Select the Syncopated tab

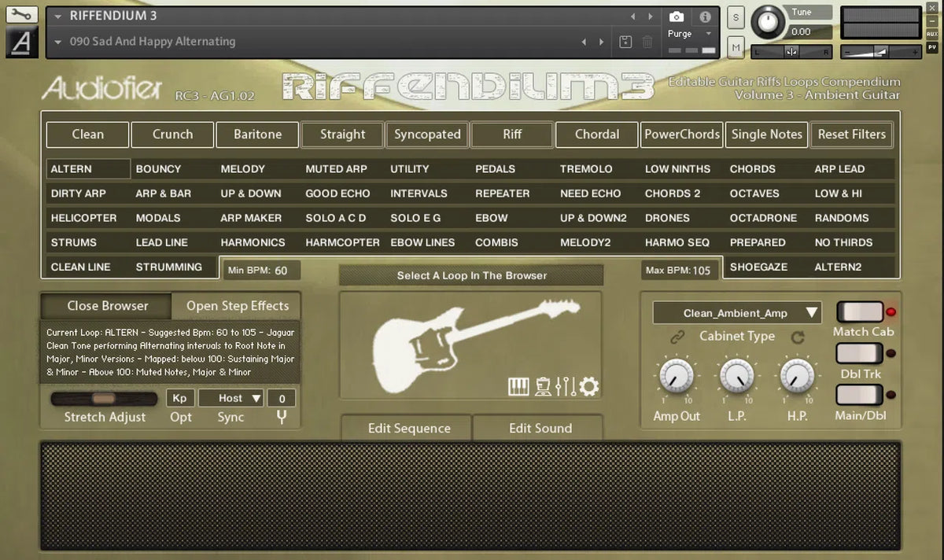pyautogui.click(x=426, y=134)
